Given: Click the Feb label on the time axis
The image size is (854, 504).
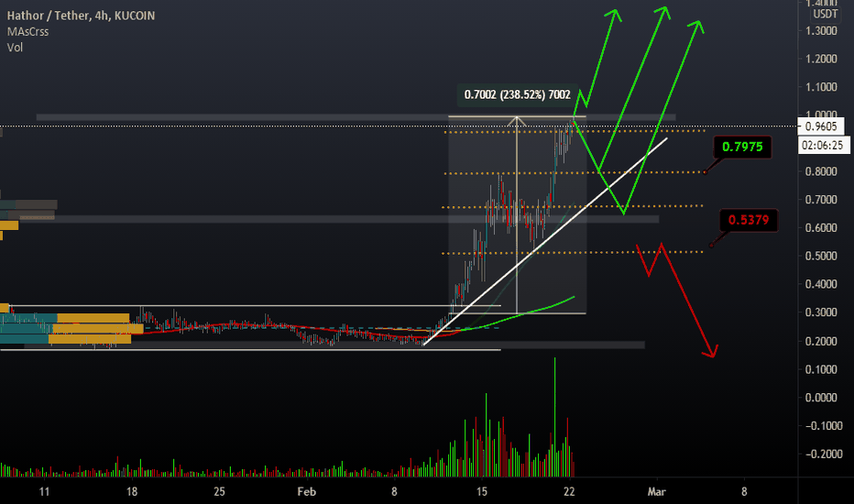Looking at the screenshot, I should click(307, 491).
